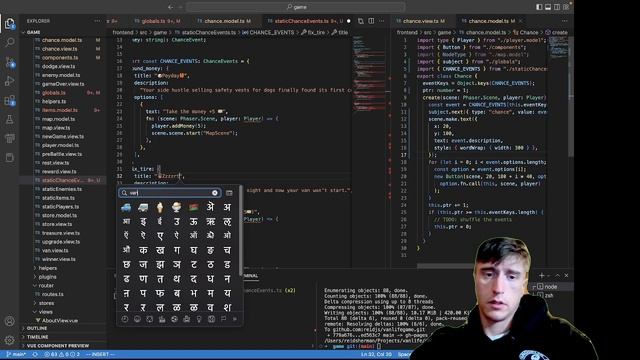Click the Chance class breadcrumb
This screenshot has height=360, width=640.
[526, 32]
